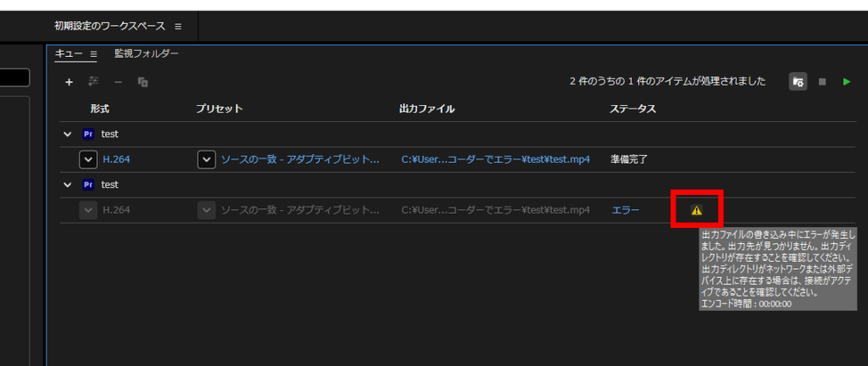The image size is (868, 366).
Task: Click the duplicate queue item icon
Action: click(x=142, y=82)
